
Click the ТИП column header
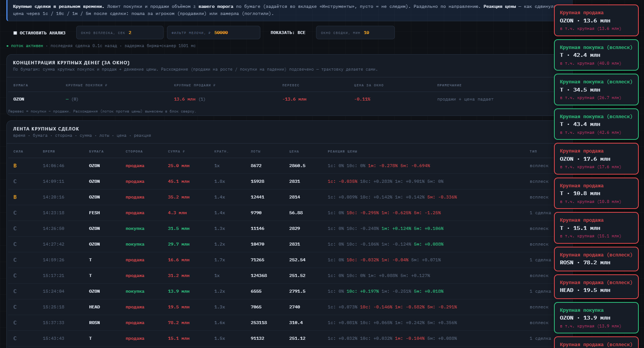(533, 151)
